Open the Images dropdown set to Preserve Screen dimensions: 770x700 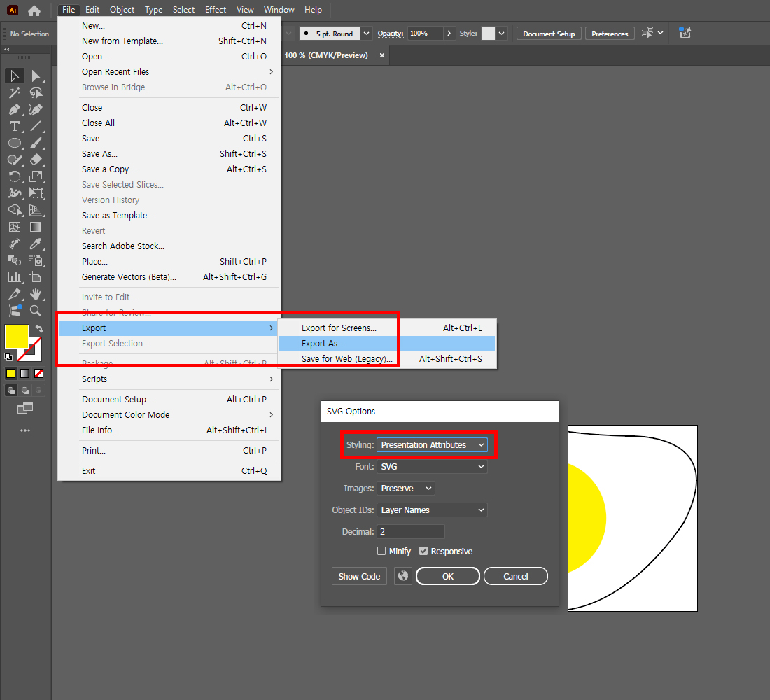pyautogui.click(x=405, y=489)
